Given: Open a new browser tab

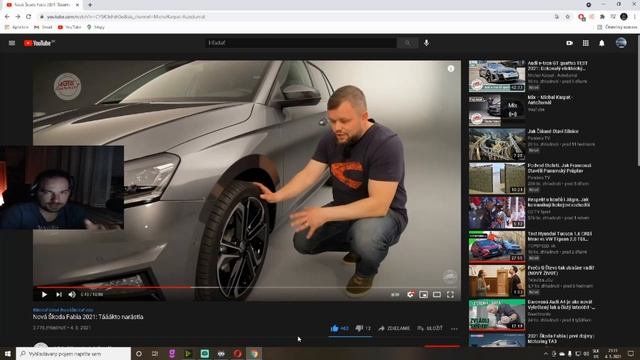Looking at the screenshot, I should click(x=90, y=5).
